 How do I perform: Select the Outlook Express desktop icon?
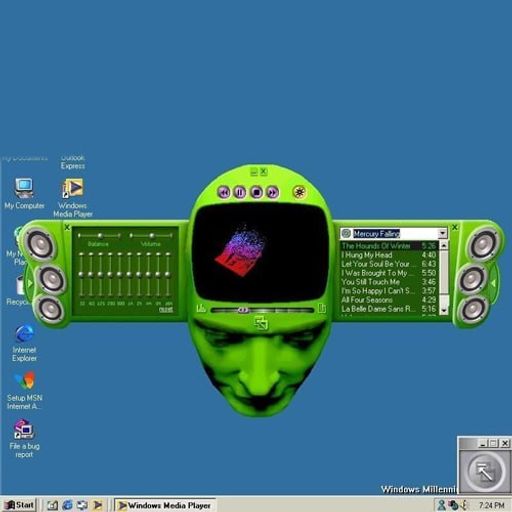73,162
